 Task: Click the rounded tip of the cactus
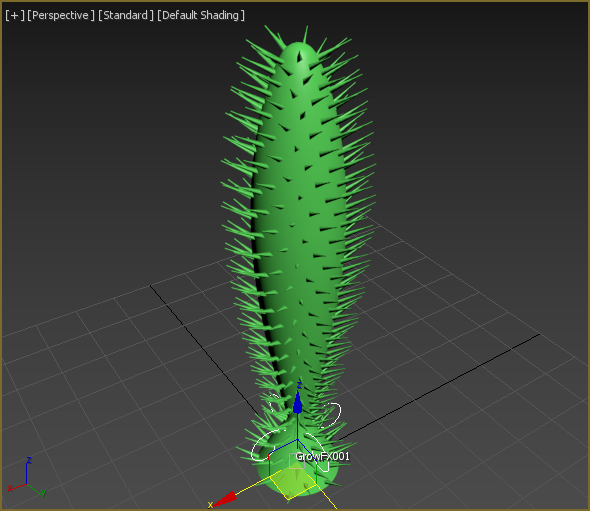pyautogui.click(x=300, y=56)
